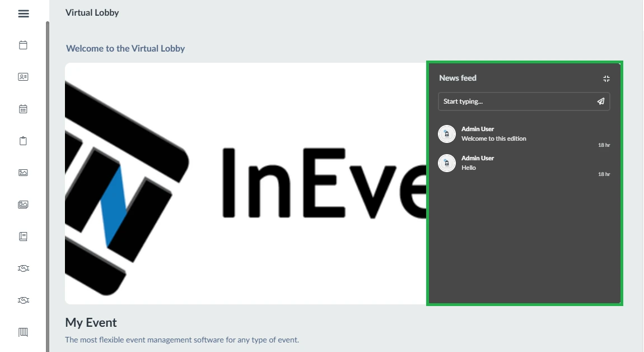Click the sidebar vertical scrollbar
The width and height of the screenshot is (644, 352).
click(48, 187)
